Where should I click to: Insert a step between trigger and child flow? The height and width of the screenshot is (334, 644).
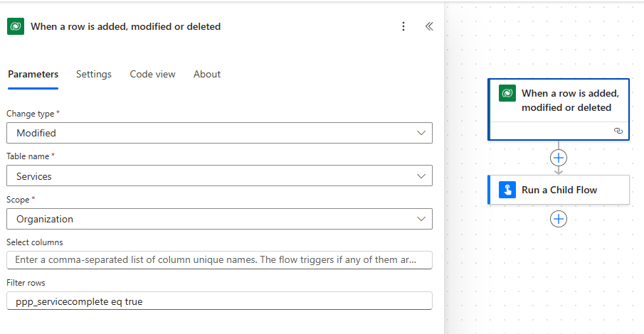point(559,157)
